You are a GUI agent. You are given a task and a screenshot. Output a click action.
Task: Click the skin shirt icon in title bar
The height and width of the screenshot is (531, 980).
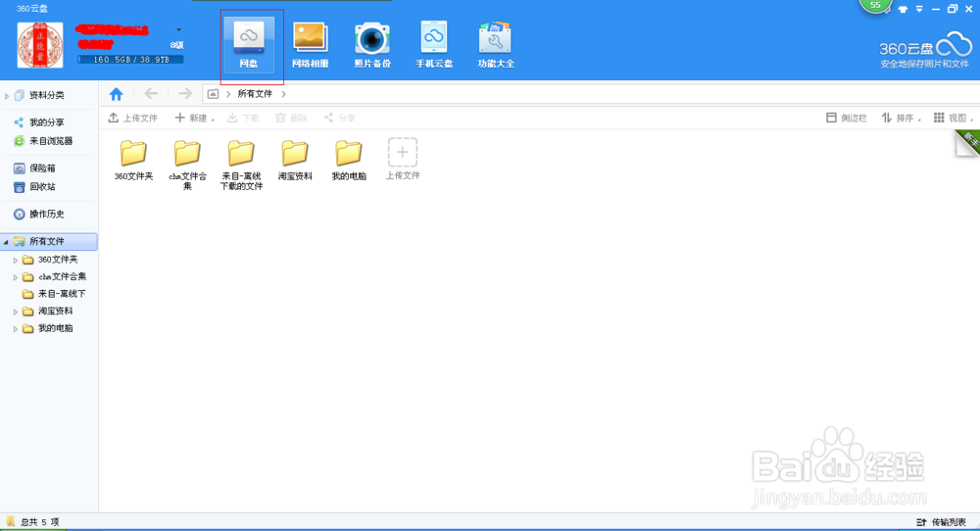click(x=903, y=9)
